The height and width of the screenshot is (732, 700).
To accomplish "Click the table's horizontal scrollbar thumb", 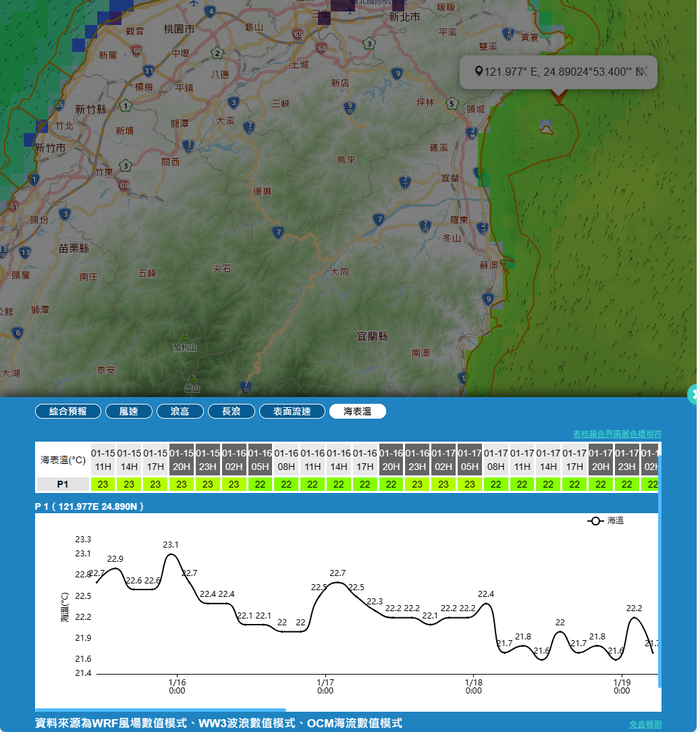I will 161,710.
